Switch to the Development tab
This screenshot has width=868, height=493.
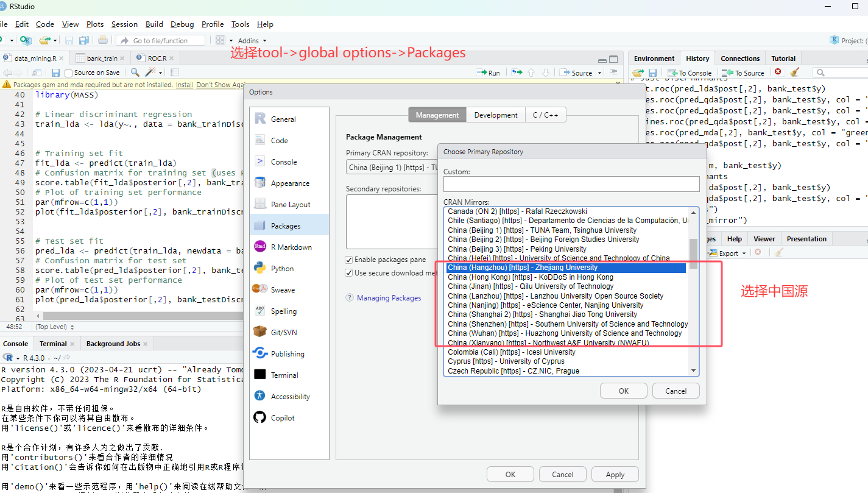pos(496,115)
